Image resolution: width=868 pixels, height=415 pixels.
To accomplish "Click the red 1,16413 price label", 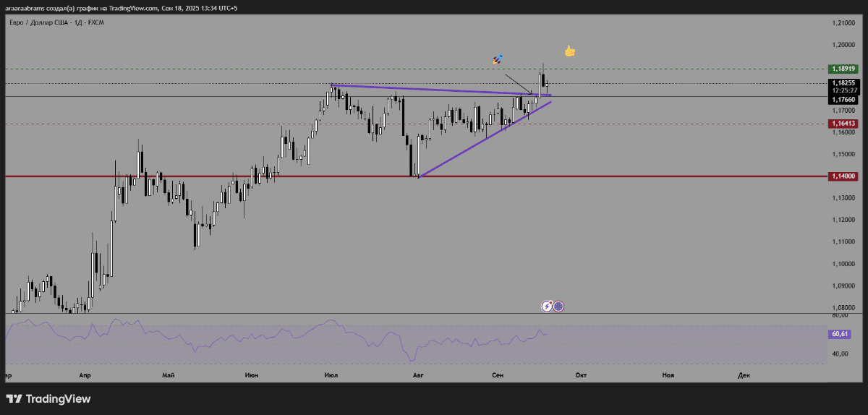I will (x=843, y=124).
